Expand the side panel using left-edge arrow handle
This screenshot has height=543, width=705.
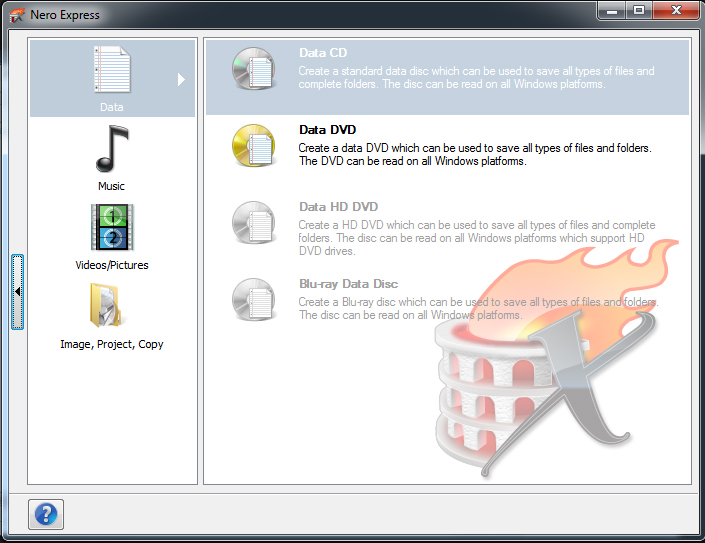[x=17, y=291]
